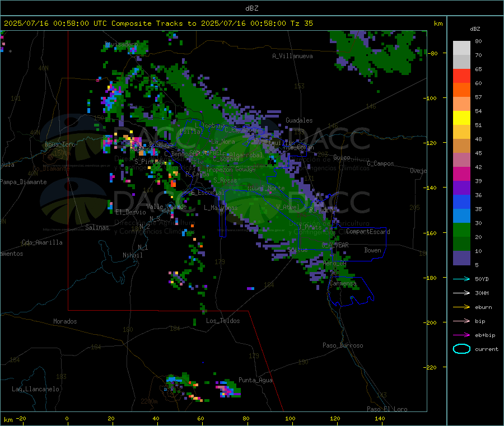This screenshot has width=504, height=426.
Task: Click the Morados map label
Action: 65,321
